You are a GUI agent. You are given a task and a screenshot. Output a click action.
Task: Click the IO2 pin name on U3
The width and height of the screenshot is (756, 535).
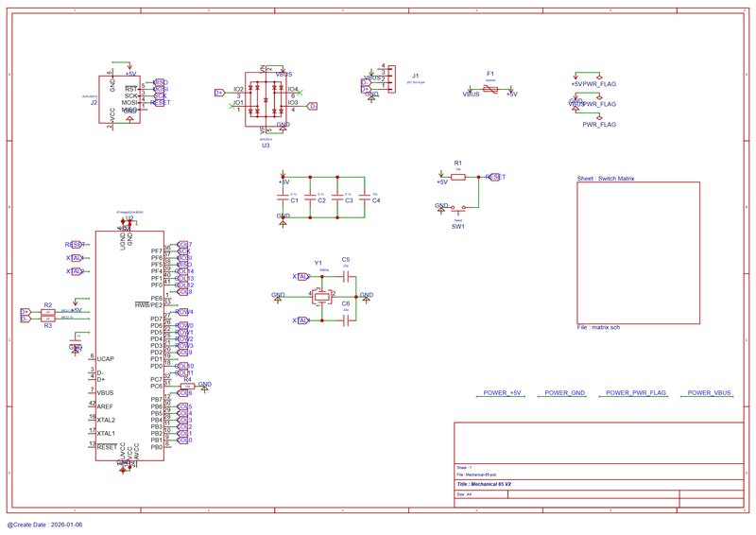[239, 89]
